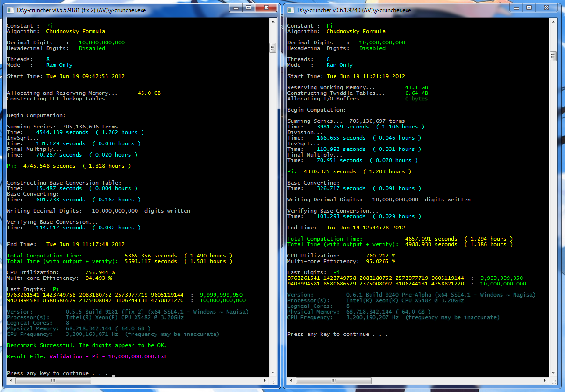Close the y-cruncher v0.6.1.9240 console window
The width and height of the screenshot is (565, 392).
(546, 7)
